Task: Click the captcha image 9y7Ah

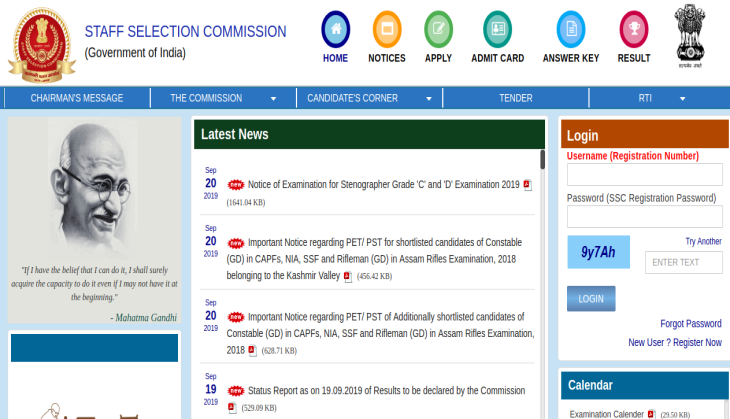Action: point(598,252)
